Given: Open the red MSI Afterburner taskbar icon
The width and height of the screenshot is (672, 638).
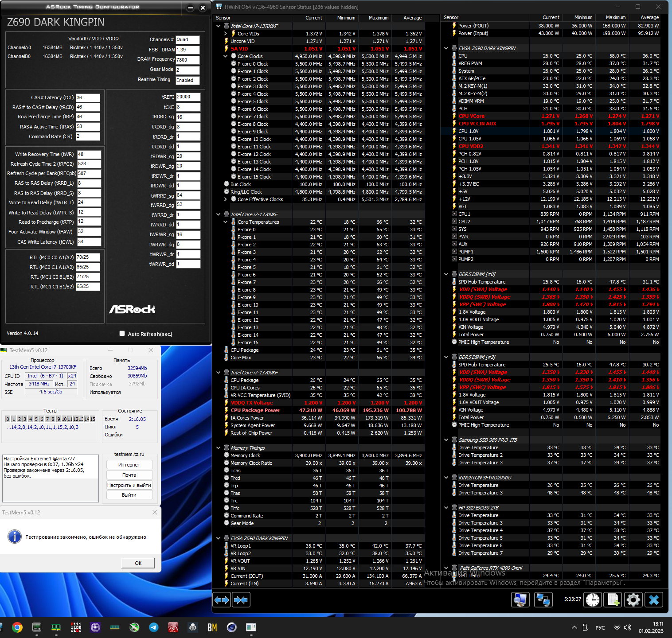Looking at the screenshot, I should 173,627.
